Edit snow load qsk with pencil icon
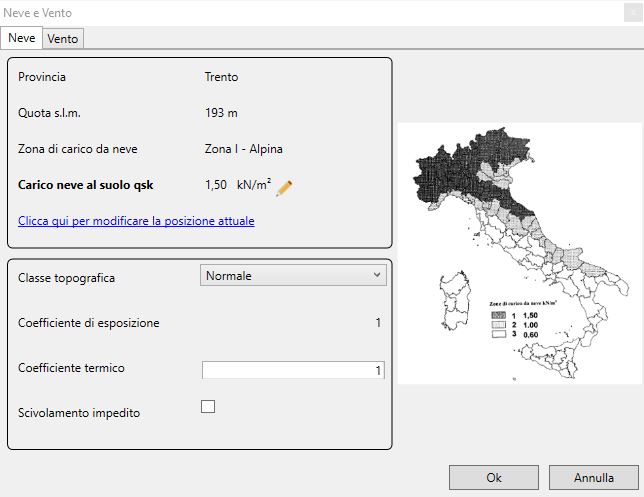The image size is (644, 497). tap(284, 188)
